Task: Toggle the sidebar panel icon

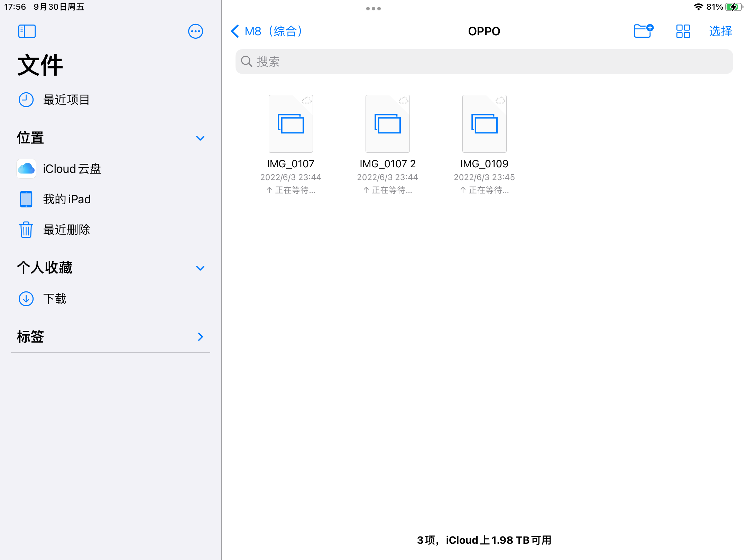Action: coord(27,31)
